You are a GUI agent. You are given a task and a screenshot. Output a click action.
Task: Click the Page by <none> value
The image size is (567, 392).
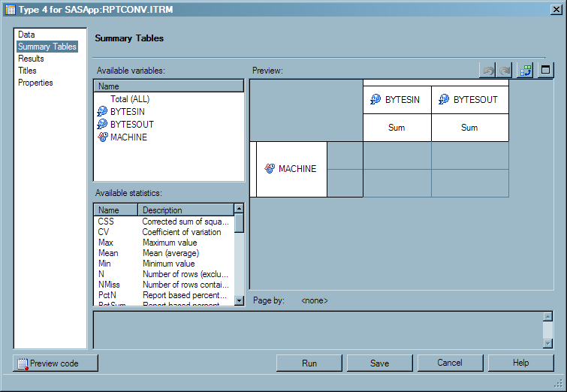tap(314, 300)
